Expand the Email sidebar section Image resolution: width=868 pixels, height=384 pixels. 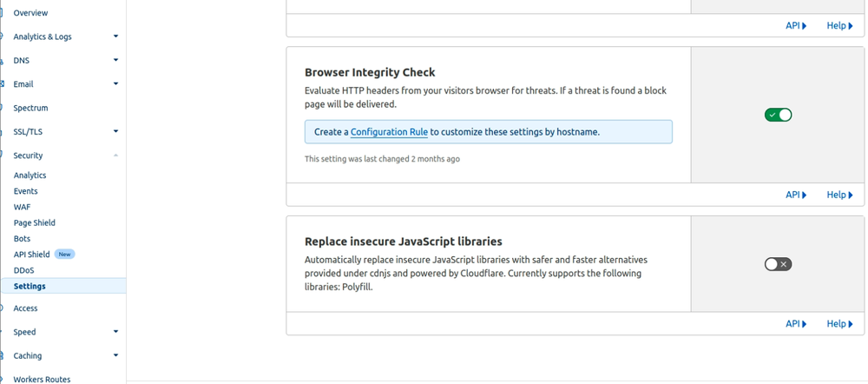click(115, 84)
